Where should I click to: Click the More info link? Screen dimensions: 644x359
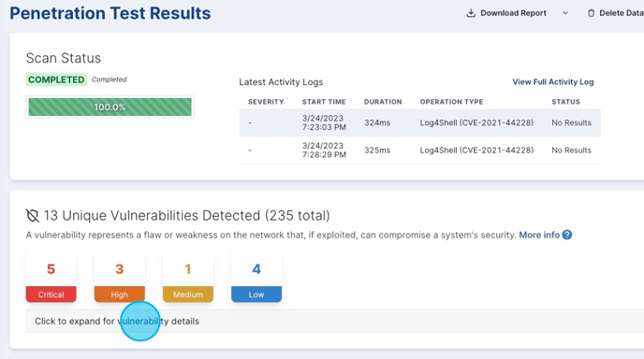click(539, 235)
